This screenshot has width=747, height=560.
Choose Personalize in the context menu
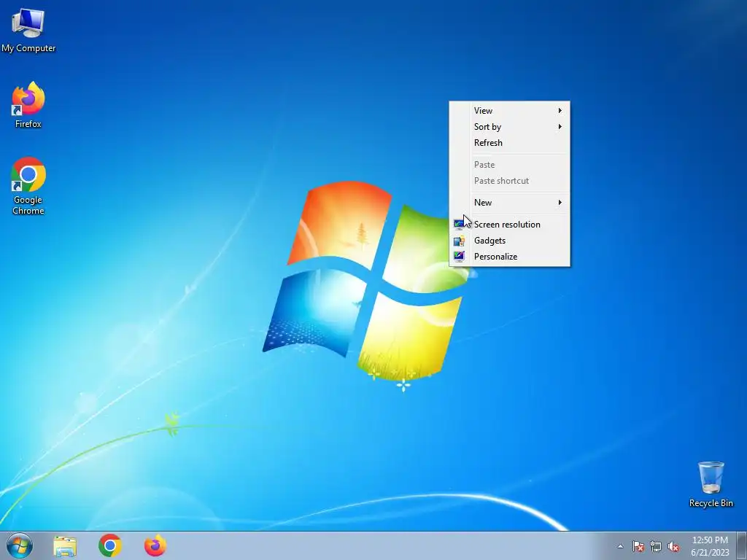click(x=509, y=257)
